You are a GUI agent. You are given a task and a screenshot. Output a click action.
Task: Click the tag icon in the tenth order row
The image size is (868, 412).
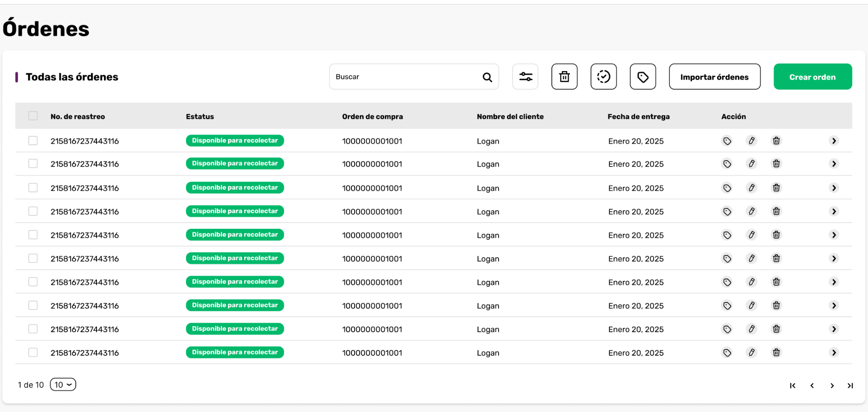[x=727, y=353]
